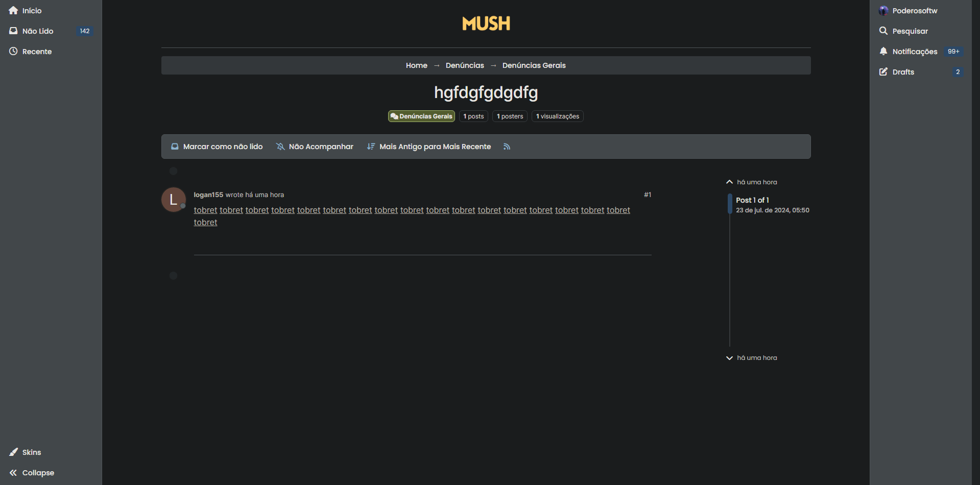Click the '1 posters' stat
This screenshot has width=980, height=485.
point(510,116)
